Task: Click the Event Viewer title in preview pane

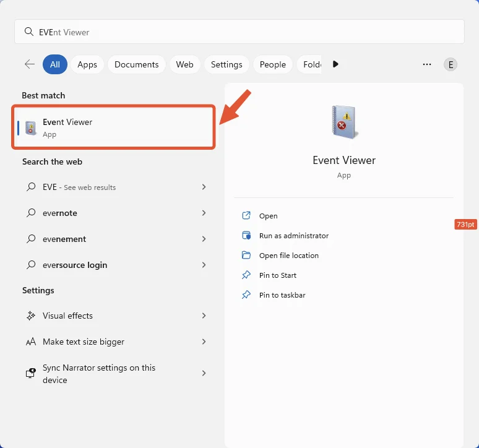Action: coord(344,160)
